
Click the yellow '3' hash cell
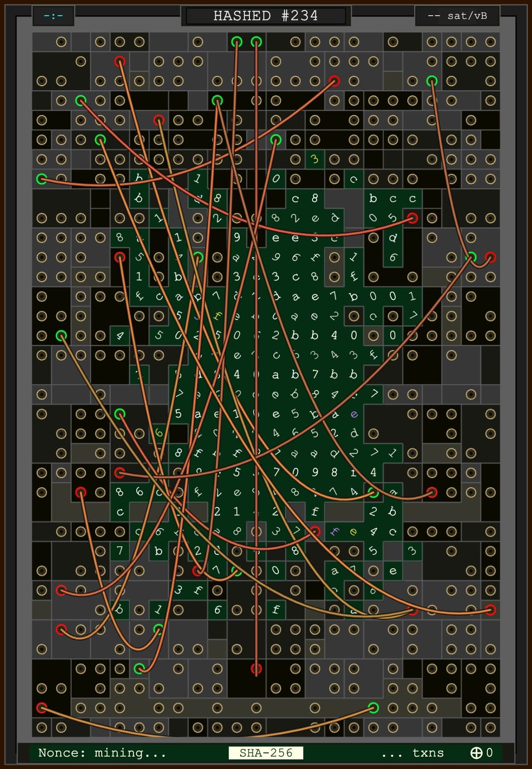pyautogui.click(x=315, y=159)
